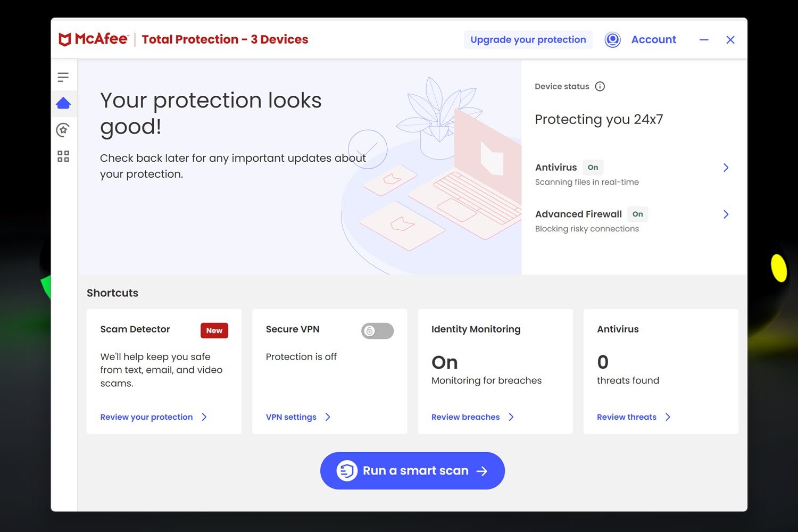Screen dimensions: 798x532
Task: Click chevron next to Review breaches
Action: click(511, 417)
